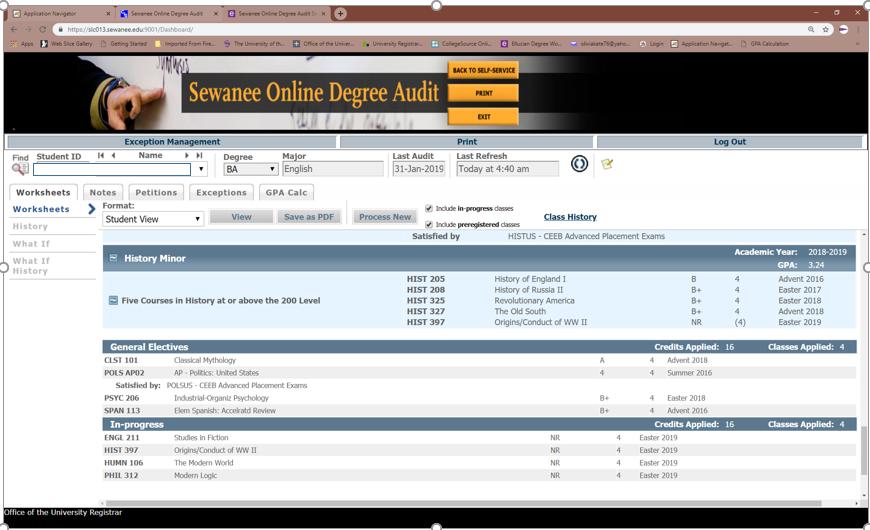Viewport: 870px width, 530px height.
Task: Uncheck Include in-progress classes
Action: 429,209
